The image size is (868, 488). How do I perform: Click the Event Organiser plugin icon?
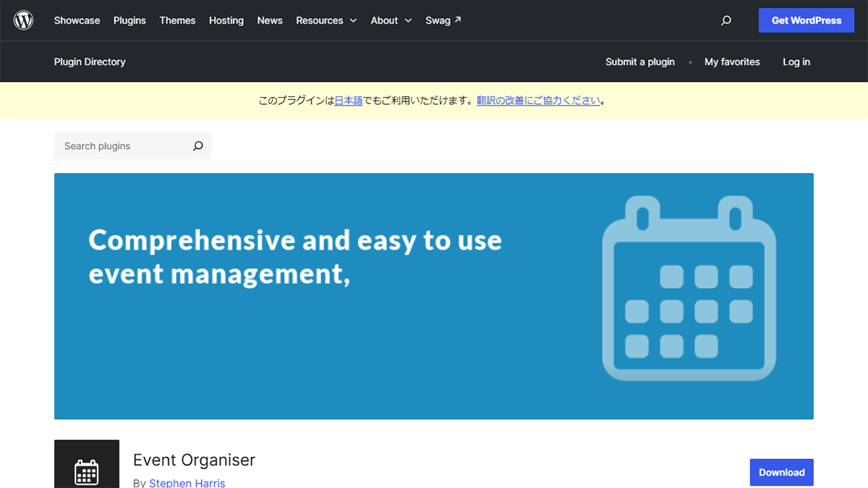[87, 464]
